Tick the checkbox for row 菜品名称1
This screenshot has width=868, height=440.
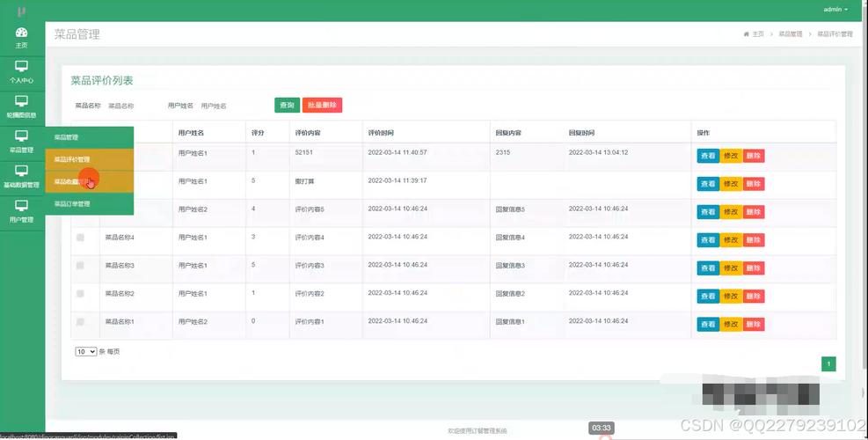click(x=80, y=322)
